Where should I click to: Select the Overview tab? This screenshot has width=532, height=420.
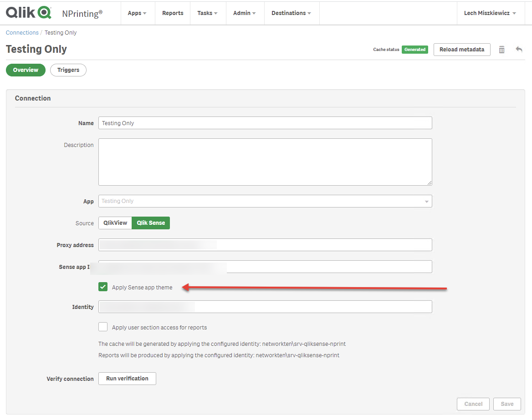pyautogui.click(x=26, y=70)
